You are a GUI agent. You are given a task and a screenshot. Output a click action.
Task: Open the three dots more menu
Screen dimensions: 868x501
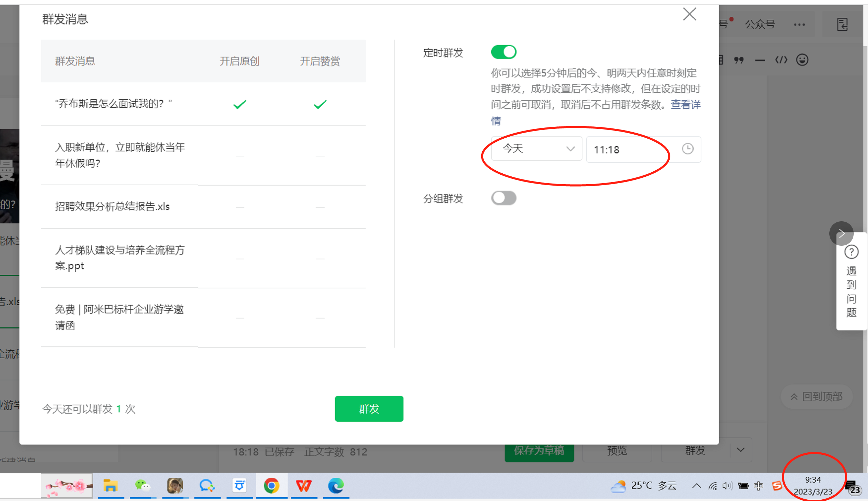tap(799, 24)
